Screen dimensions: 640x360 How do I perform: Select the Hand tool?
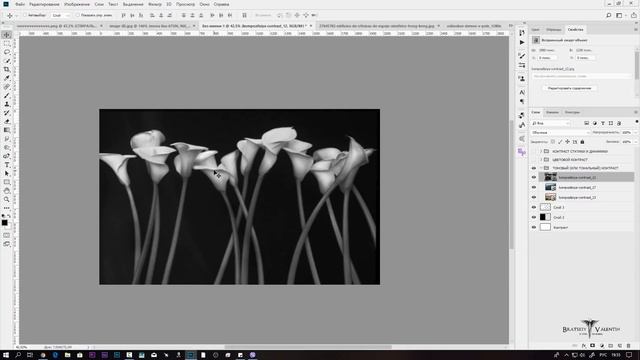7,191
